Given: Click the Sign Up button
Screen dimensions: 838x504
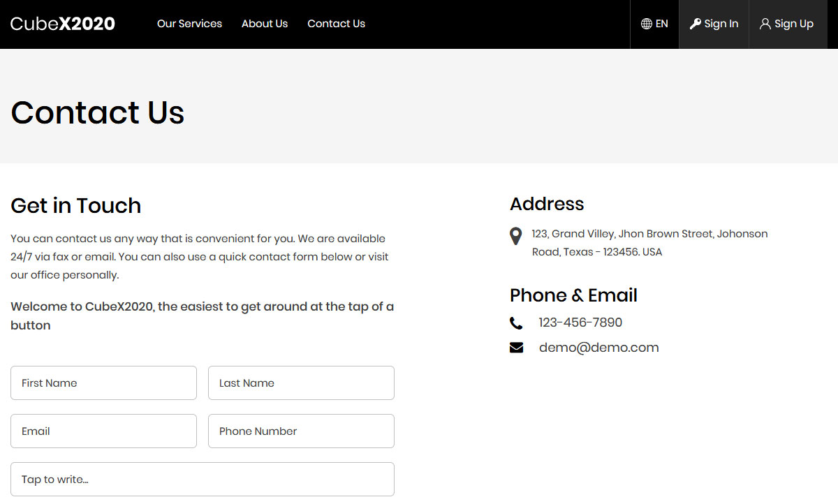Looking at the screenshot, I should tap(788, 24).
